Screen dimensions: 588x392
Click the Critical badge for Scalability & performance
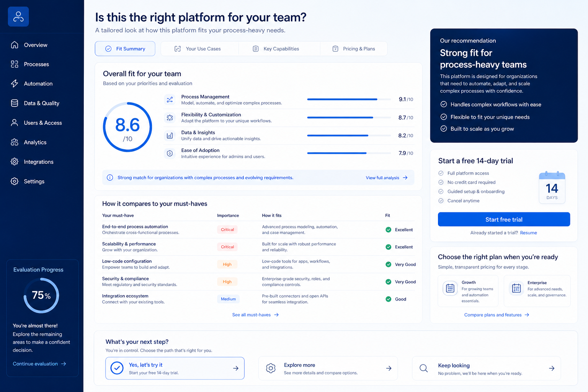coord(227,247)
